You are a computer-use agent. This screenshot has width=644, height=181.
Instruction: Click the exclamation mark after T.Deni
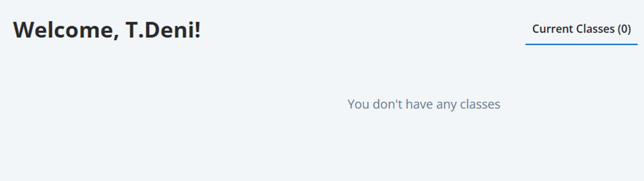[x=198, y=30]
